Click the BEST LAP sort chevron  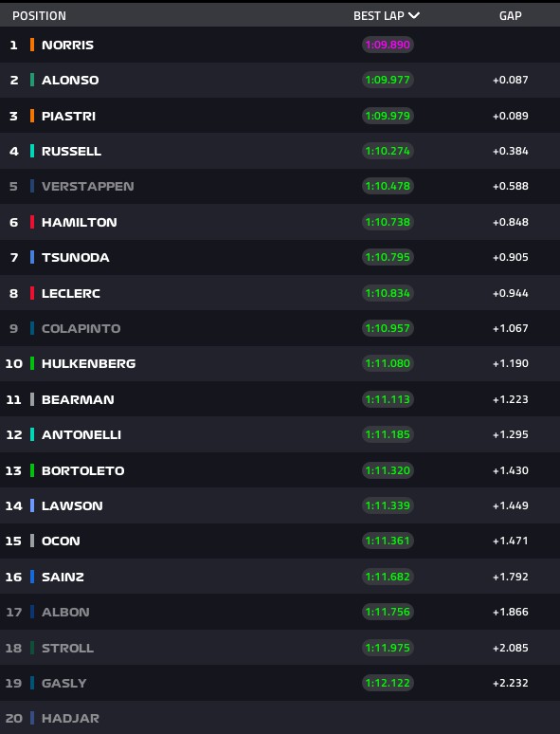click(x=414, y=15)
